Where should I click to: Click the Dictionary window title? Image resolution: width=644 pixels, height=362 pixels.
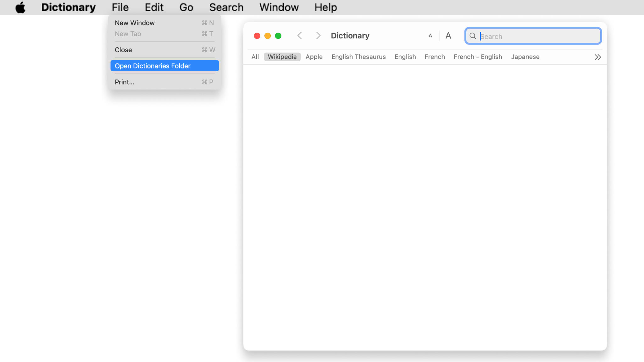(350, 36)
